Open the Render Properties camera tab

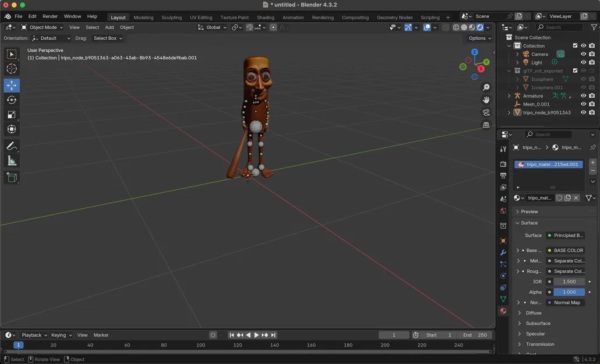[x=503, y=165]
